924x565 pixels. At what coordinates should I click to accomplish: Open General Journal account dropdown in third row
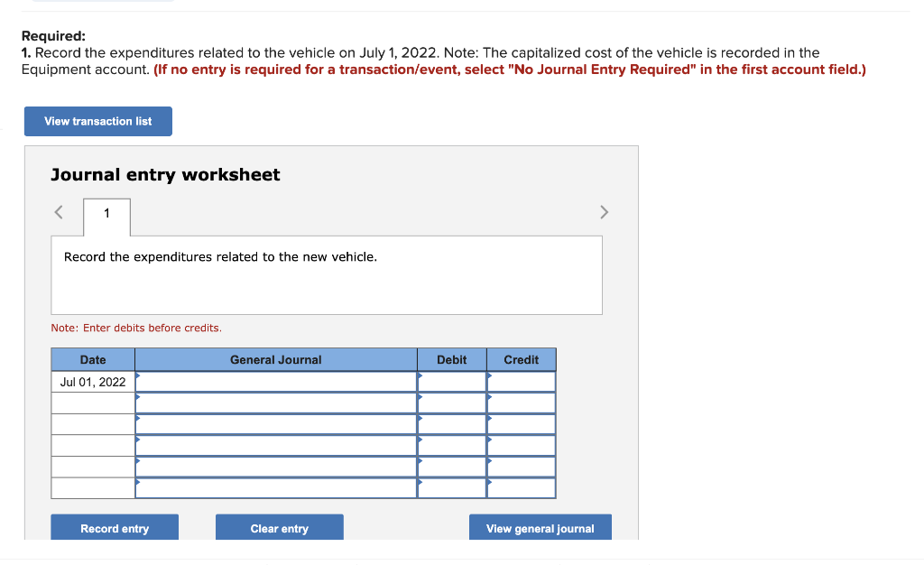(276, 424)
